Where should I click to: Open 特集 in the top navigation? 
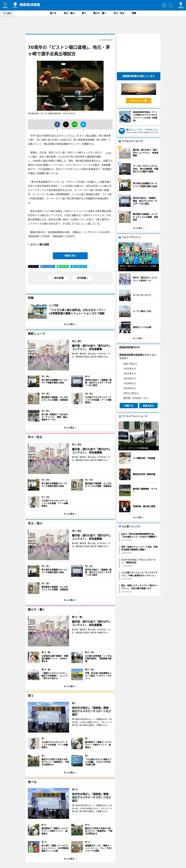pos(134,13)
